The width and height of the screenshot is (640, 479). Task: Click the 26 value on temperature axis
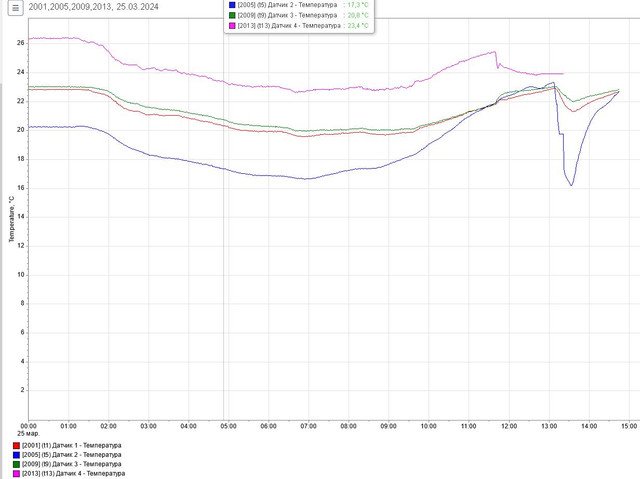(21, 43)
